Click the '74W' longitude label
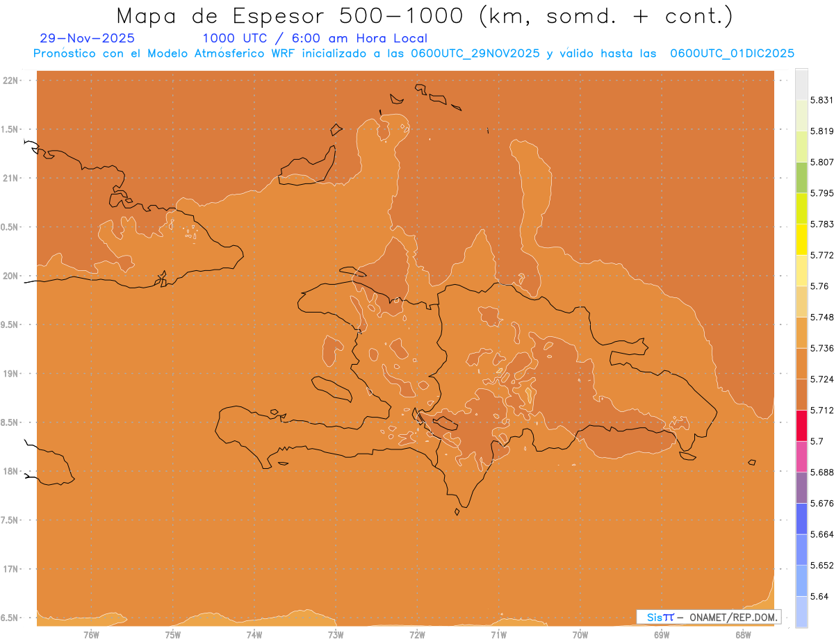 [254, 635]
